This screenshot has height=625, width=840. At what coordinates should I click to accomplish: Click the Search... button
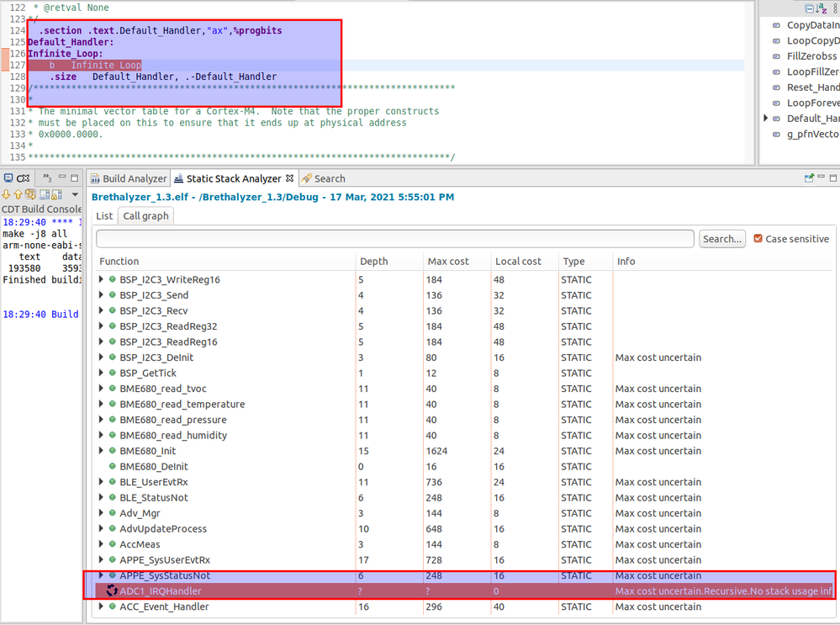[722, 239]
